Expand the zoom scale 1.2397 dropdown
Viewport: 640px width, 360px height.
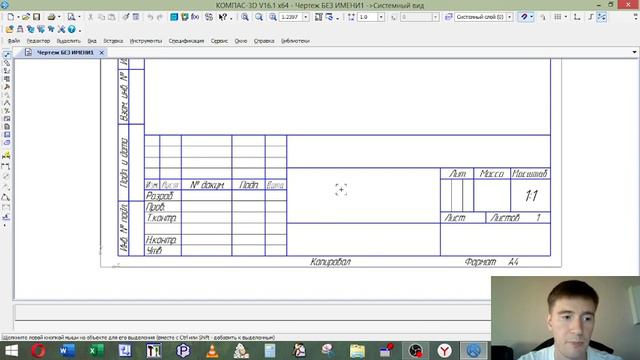(306, 17)
